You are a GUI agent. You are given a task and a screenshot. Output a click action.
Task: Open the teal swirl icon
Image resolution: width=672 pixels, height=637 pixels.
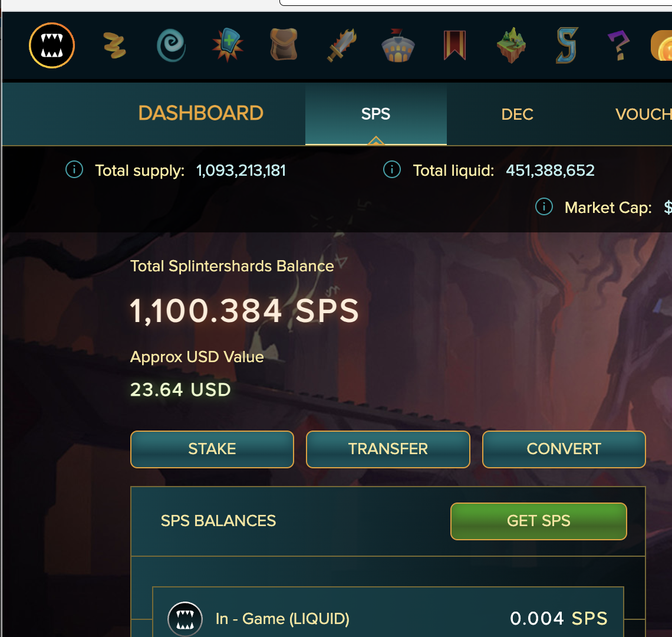coord(171,45)
